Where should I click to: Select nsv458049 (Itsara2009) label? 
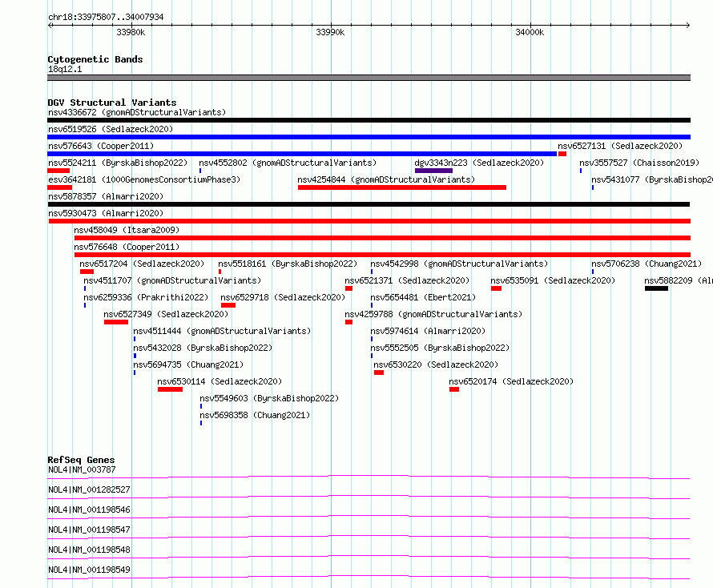tap(127, 230)
